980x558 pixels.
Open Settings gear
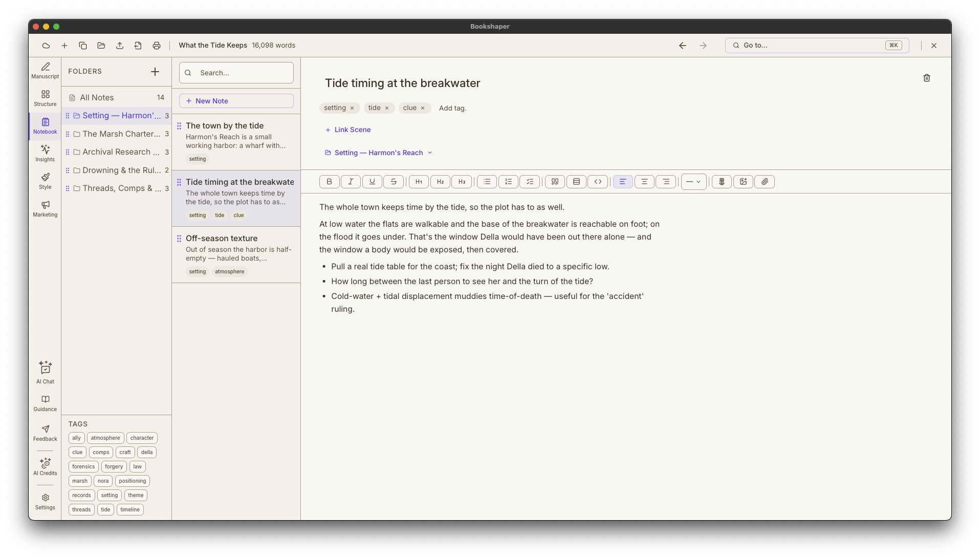click(x=45, y=502)
